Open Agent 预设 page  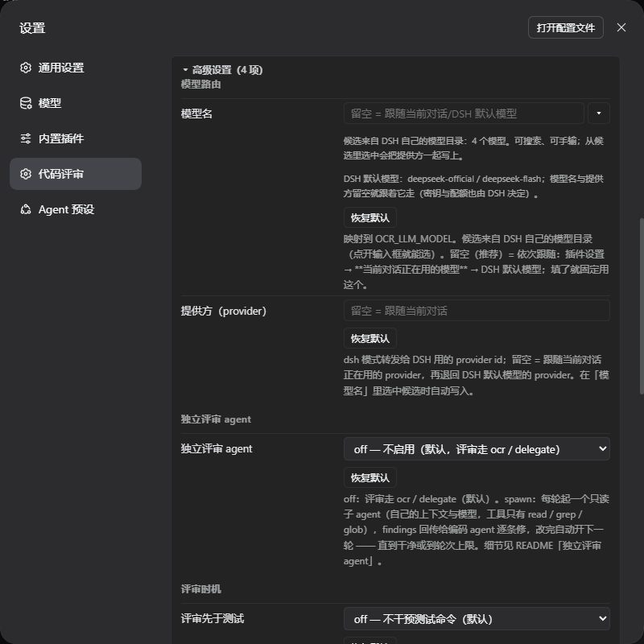76,209
